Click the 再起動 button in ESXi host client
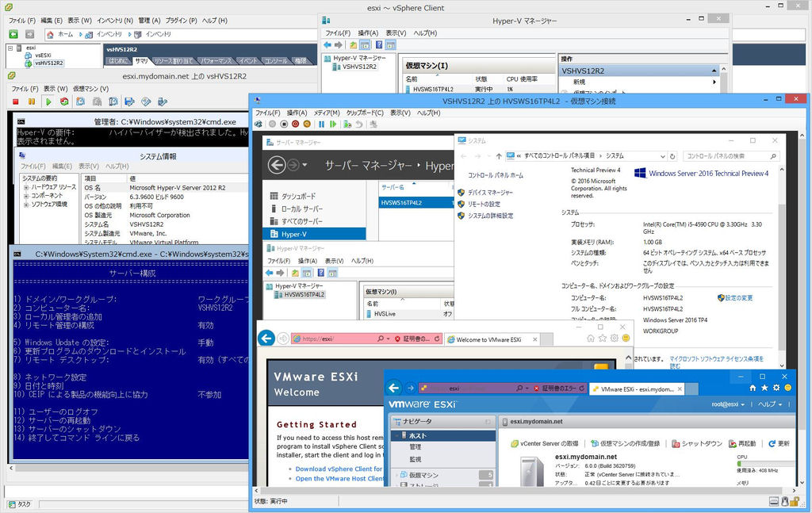 (742, 444)
